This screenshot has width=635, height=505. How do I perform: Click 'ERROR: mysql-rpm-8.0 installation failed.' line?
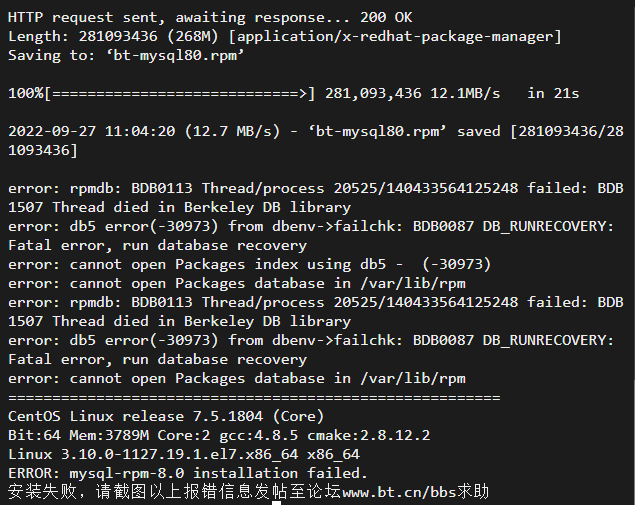188,473
